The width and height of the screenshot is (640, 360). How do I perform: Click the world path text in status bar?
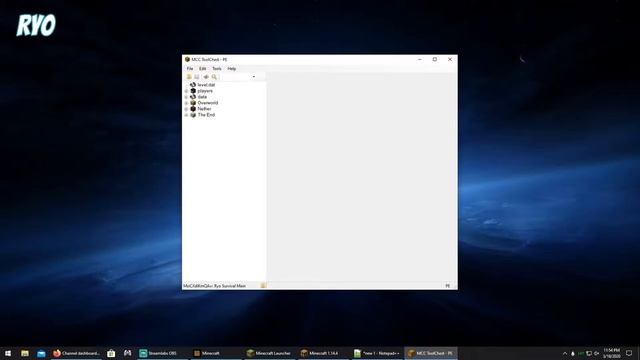tap(214, 286)
